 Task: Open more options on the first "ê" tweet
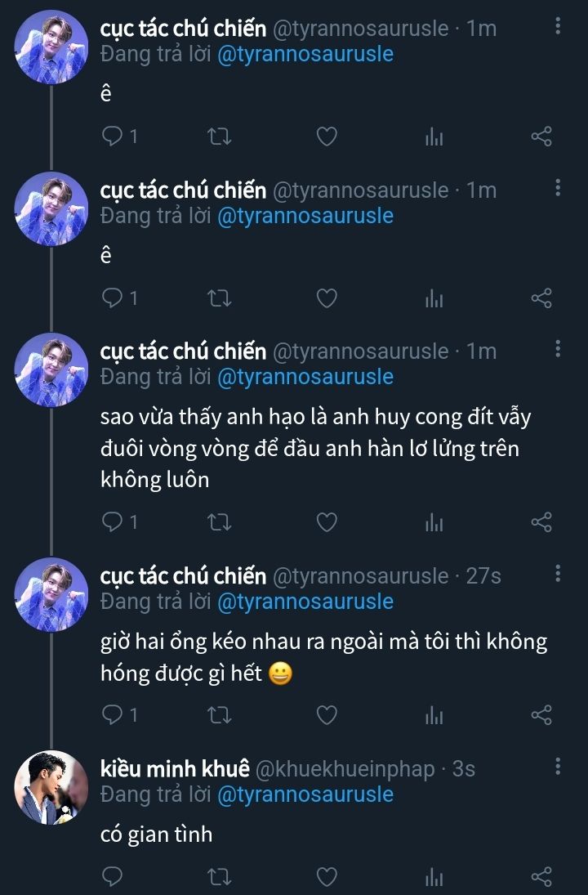(x=558, y=27)
